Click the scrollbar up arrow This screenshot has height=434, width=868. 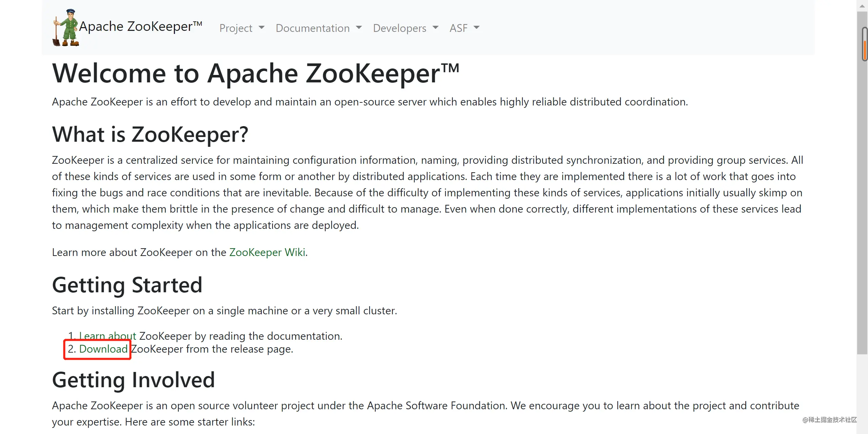pyautogui.click(x=862, y=6)
